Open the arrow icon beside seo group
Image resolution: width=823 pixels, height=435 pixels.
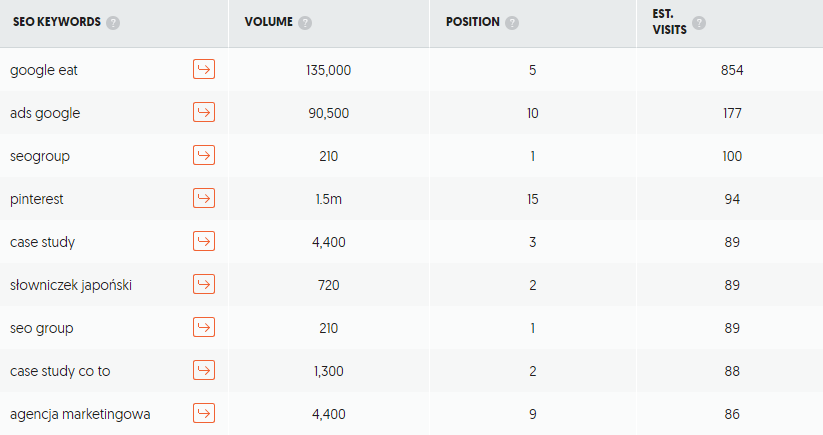204,327
